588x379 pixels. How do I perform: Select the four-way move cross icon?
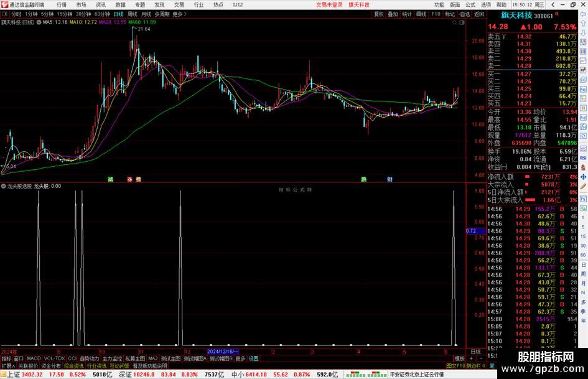click(583, 177)
